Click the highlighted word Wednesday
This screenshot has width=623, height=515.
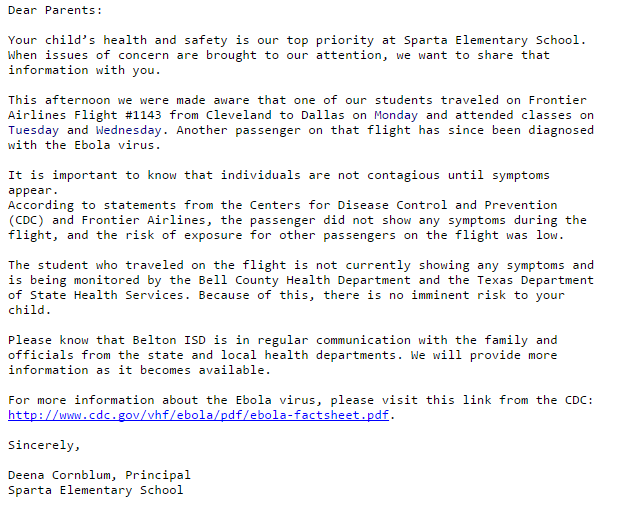(129, 130)
